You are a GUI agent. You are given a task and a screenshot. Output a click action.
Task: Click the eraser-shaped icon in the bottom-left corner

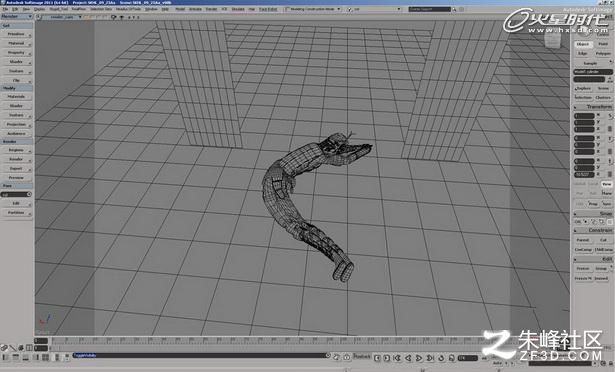(x=4, y=348)
